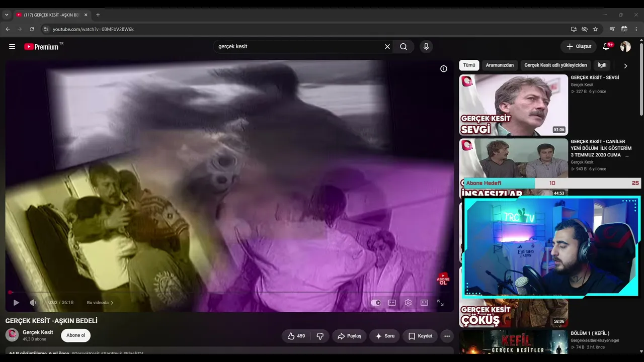Switch to theater mode
Image resolution: width=644 pixels, height=362 pixels.
[x=424, y=303]
